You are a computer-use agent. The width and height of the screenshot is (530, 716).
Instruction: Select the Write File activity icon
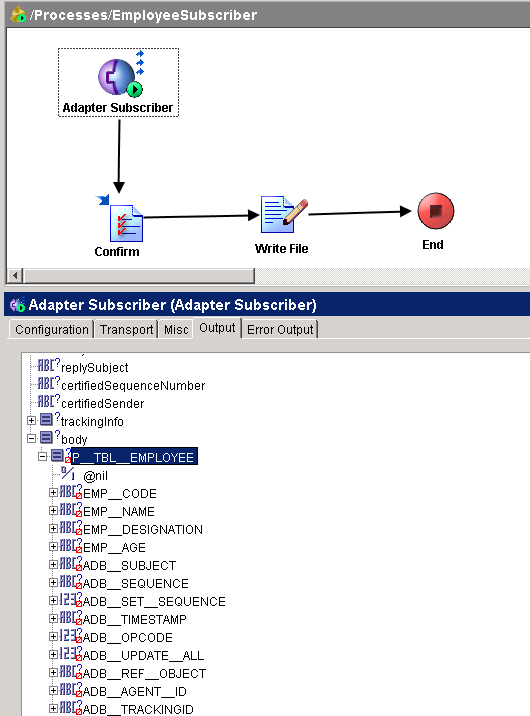pyautogui.click(x=284, y=215)
